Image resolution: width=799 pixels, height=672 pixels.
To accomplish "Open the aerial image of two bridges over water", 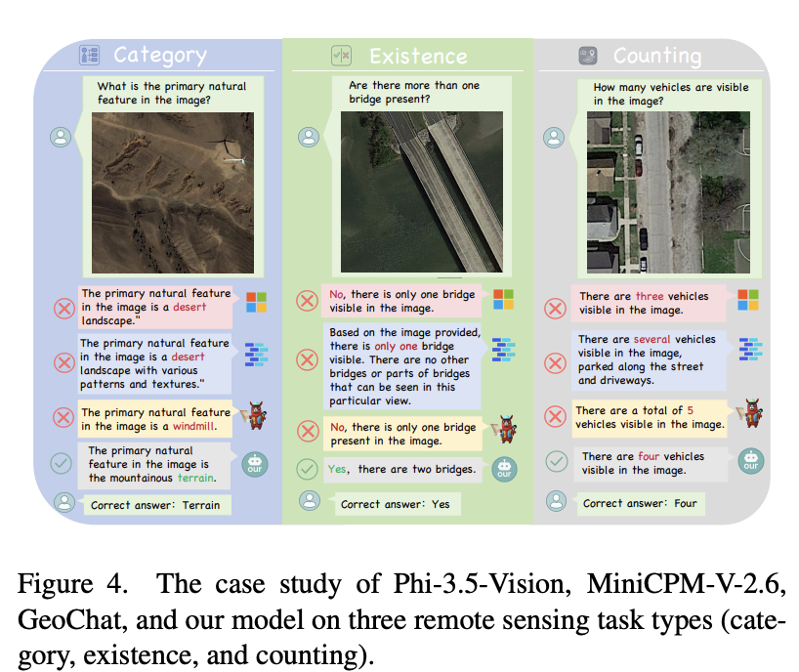I will click(x=422, y=192).
